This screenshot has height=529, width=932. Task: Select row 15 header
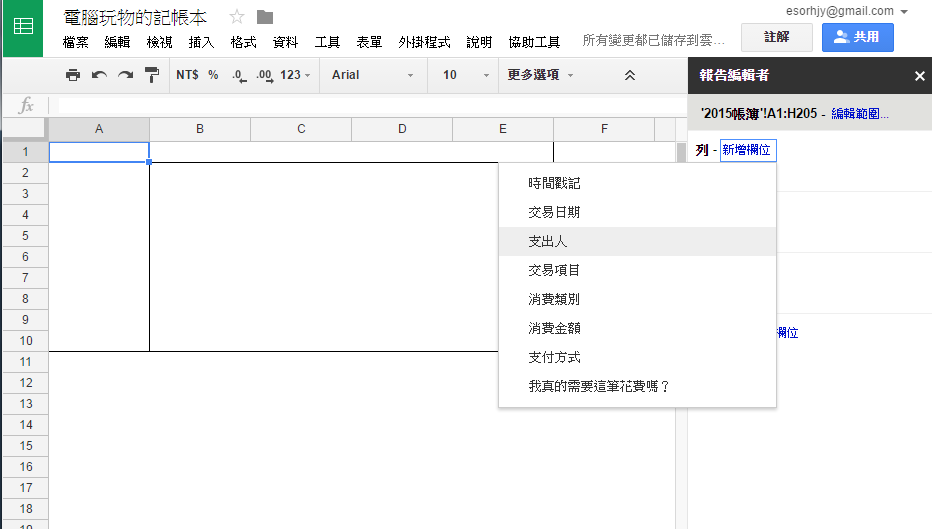26,446
